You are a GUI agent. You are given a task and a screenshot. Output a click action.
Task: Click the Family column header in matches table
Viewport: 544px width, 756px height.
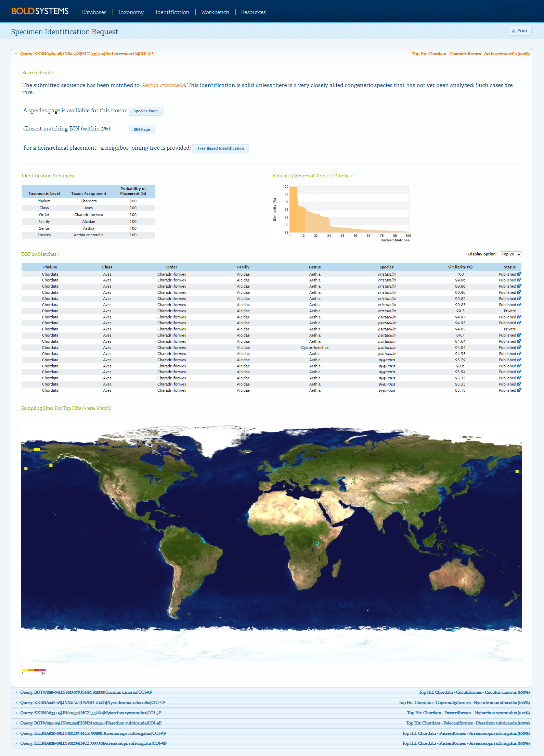pos(243,267)
